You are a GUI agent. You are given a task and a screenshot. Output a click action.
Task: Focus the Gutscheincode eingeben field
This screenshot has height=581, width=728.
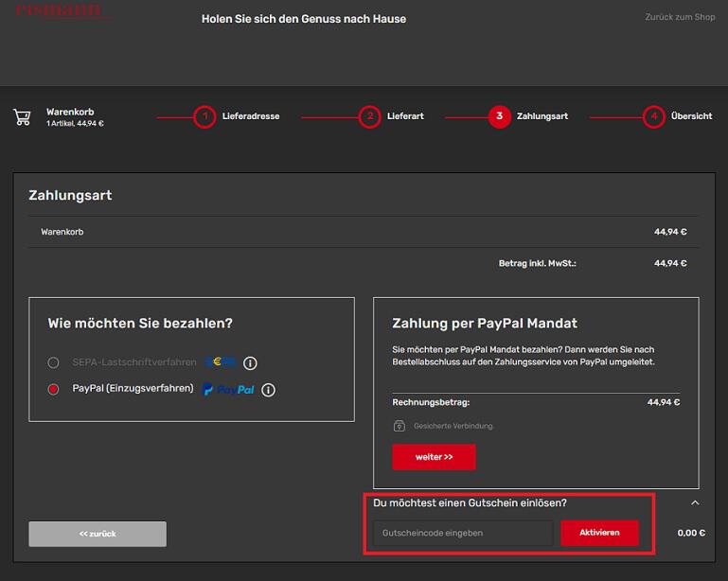(463, 533)
